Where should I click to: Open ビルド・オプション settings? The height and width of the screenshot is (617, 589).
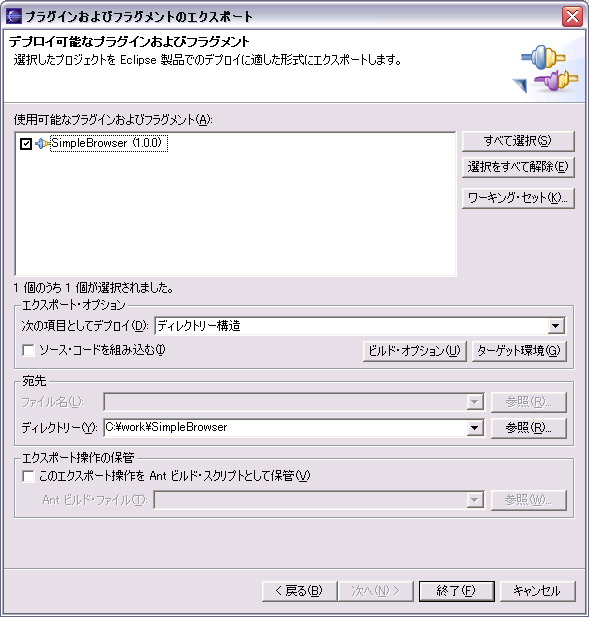pos(414,351)
